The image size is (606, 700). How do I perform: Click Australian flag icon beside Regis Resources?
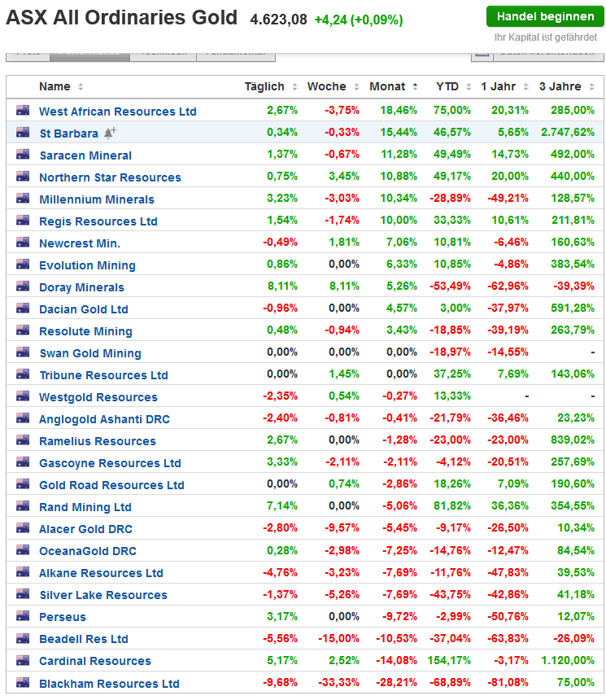coord(23,220)
